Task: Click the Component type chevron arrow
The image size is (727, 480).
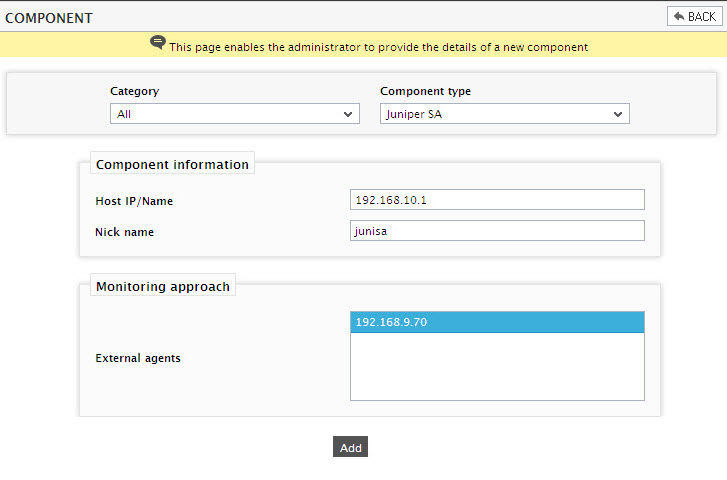Action: (618, 114)
